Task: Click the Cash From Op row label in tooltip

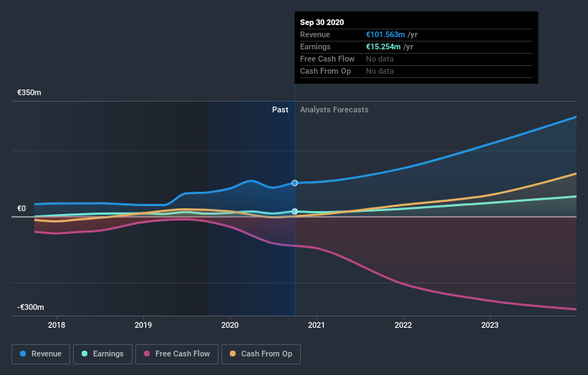Action: coord(325,71)
